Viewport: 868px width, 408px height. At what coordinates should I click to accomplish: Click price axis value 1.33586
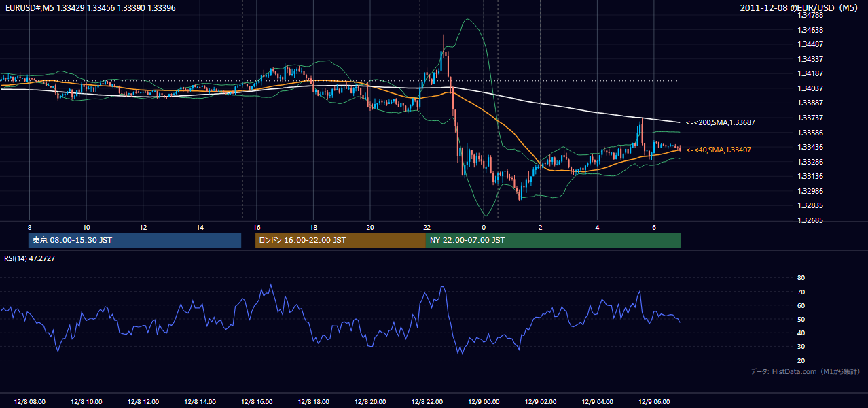click(811, 133)
